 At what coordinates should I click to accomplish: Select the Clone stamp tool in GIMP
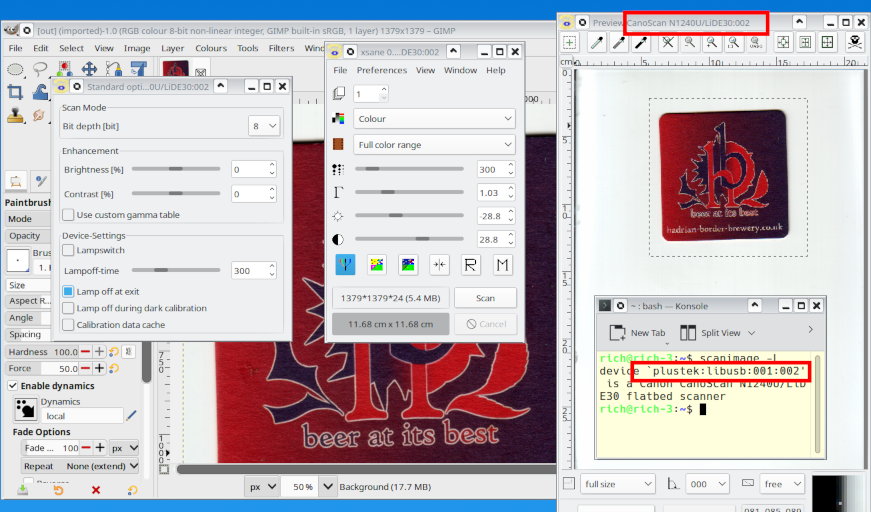[15, 116]
